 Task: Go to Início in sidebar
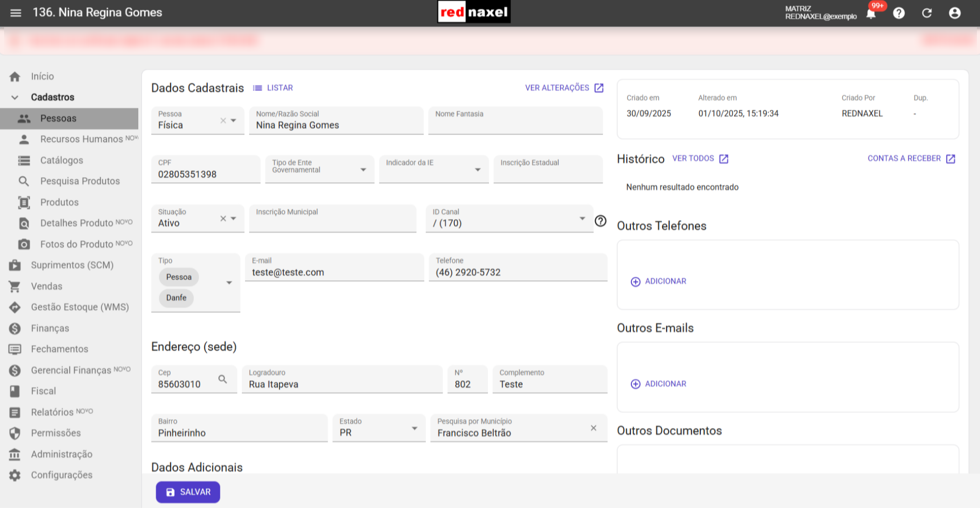pyautogui.click(x=42, y=77)
